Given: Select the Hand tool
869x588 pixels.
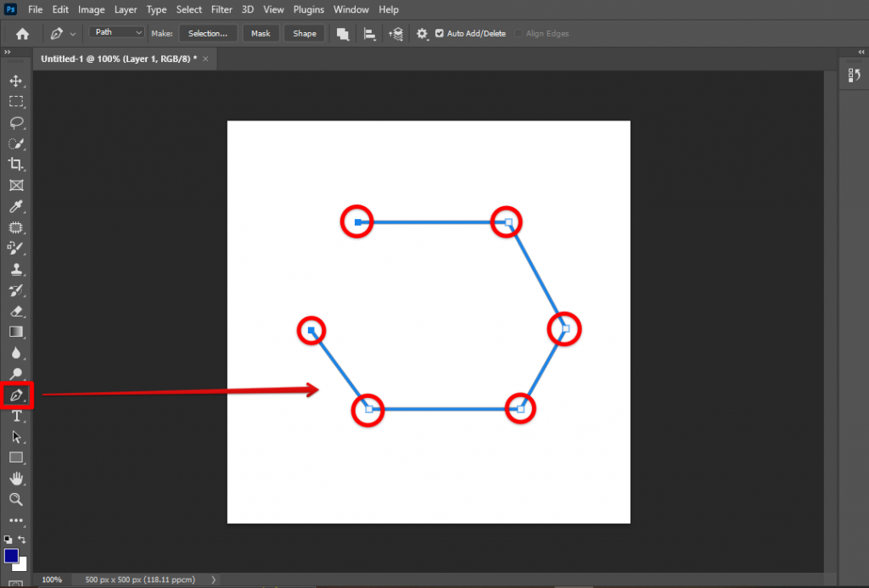Looking at the screenshot, I should tap(16, 478).
